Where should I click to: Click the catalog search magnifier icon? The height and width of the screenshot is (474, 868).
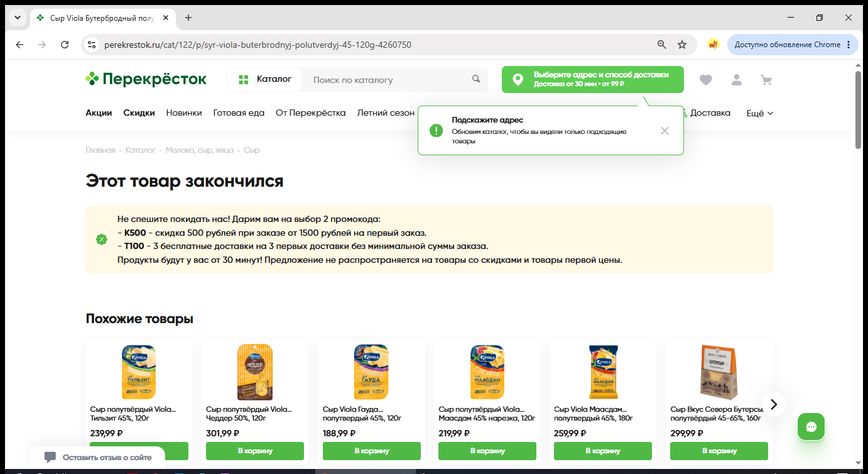pos(476,79)
